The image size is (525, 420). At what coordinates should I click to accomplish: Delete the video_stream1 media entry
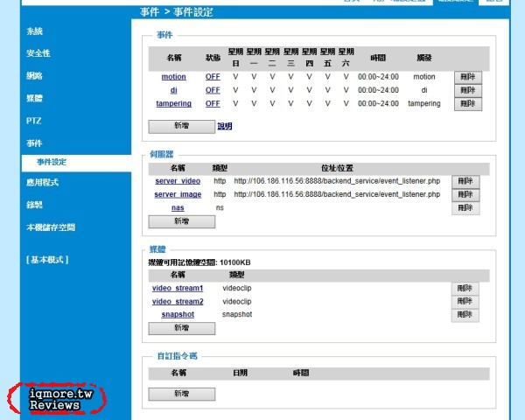click(465, 289)
